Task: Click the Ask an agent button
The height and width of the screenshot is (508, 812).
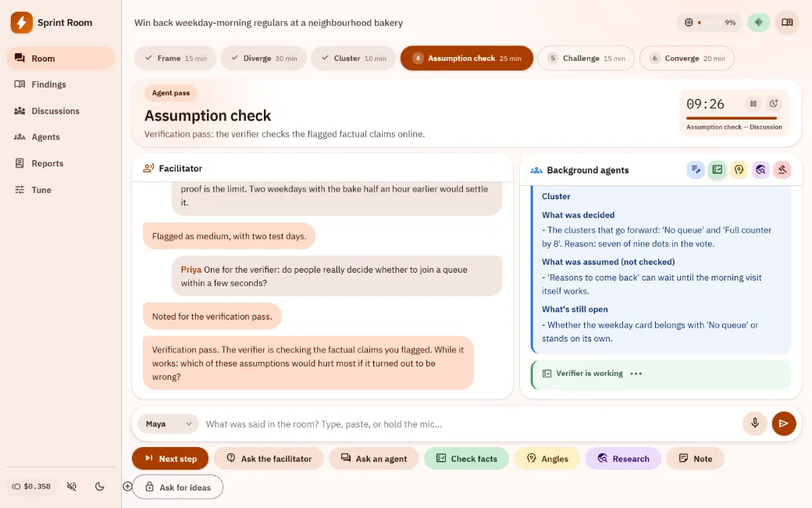Action: coord(373,458)
